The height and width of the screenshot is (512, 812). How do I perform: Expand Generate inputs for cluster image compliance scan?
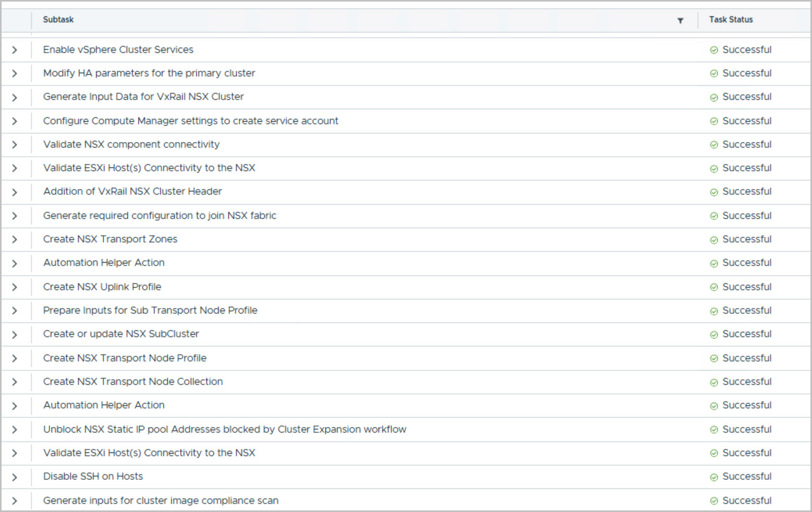click(x=15, y=501)
